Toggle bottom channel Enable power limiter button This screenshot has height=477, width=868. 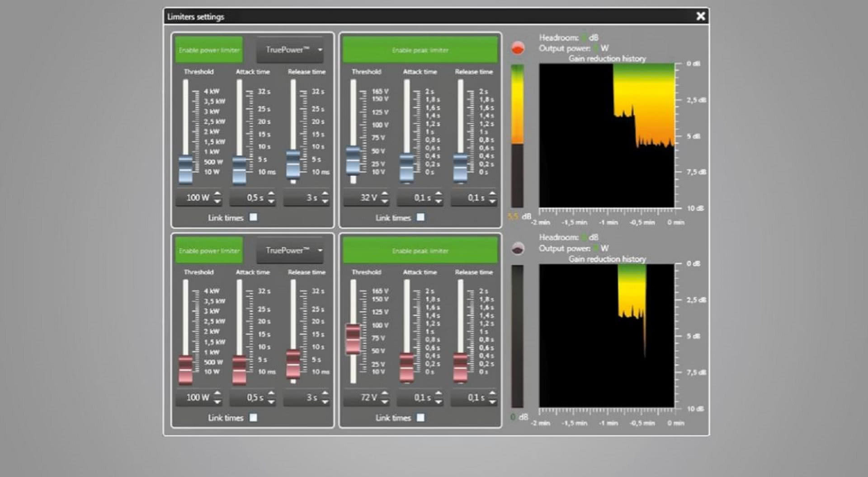point(209,250)
